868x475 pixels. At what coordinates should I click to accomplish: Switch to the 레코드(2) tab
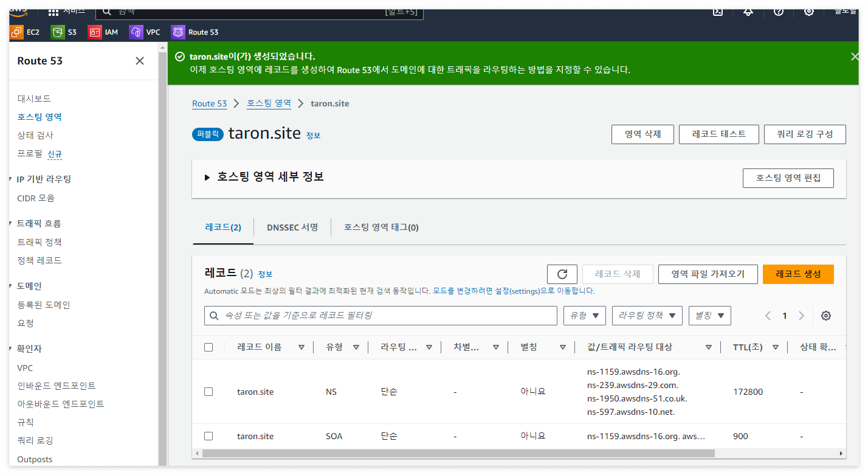point(223,227)
